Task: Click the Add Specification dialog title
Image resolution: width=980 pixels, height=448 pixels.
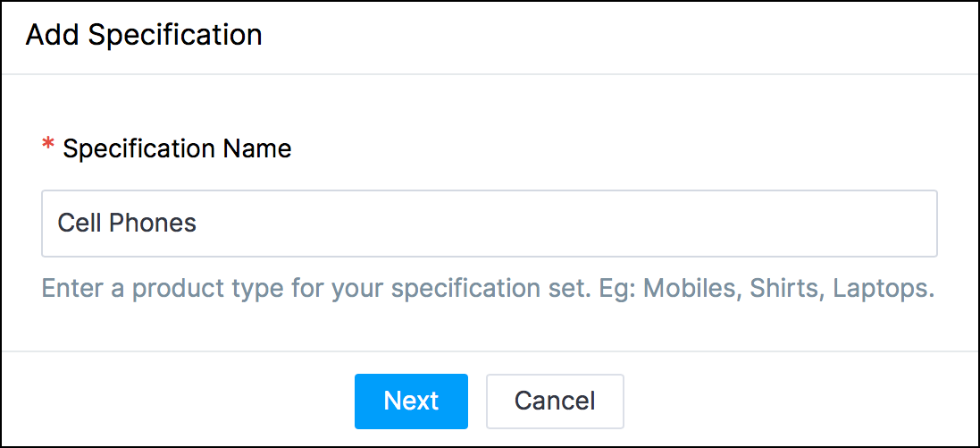Action: [144, 36]
